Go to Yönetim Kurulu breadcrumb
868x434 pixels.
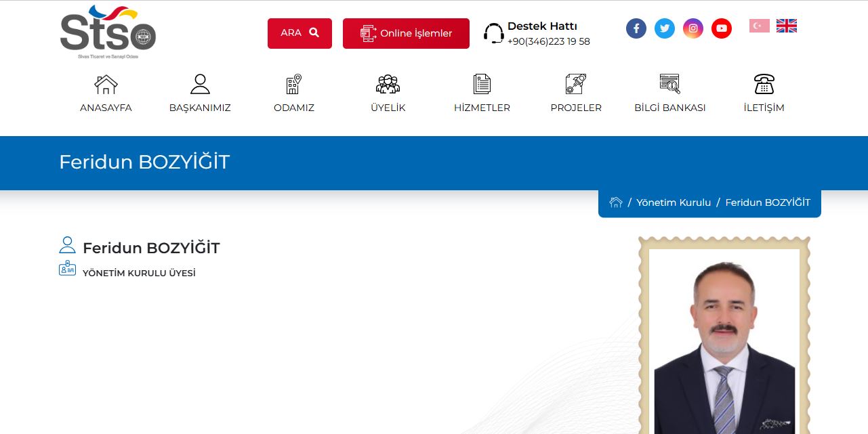pos(674,202)
